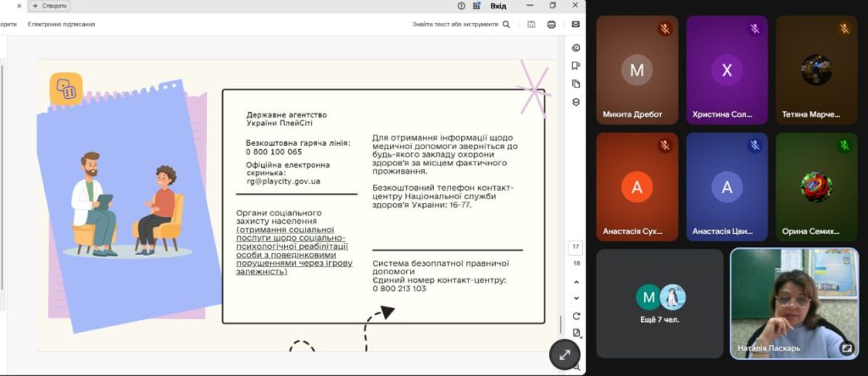Open the 'Ещё 7 чел.' participants tile
Image resolution: width=868 pixels, height=376 pixels.
(660, 302)
